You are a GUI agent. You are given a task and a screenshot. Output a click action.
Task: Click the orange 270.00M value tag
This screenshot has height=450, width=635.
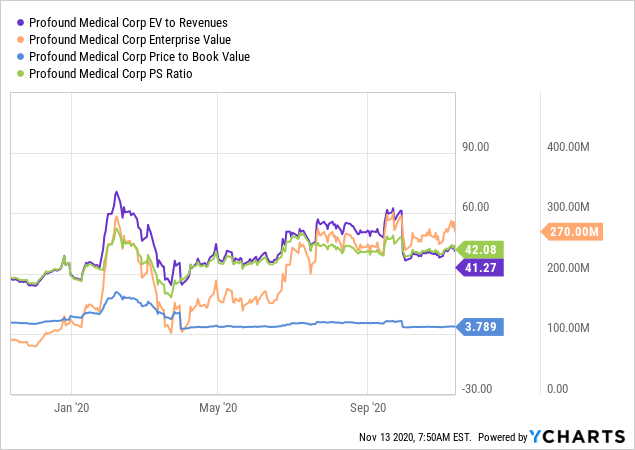point(572,232)
